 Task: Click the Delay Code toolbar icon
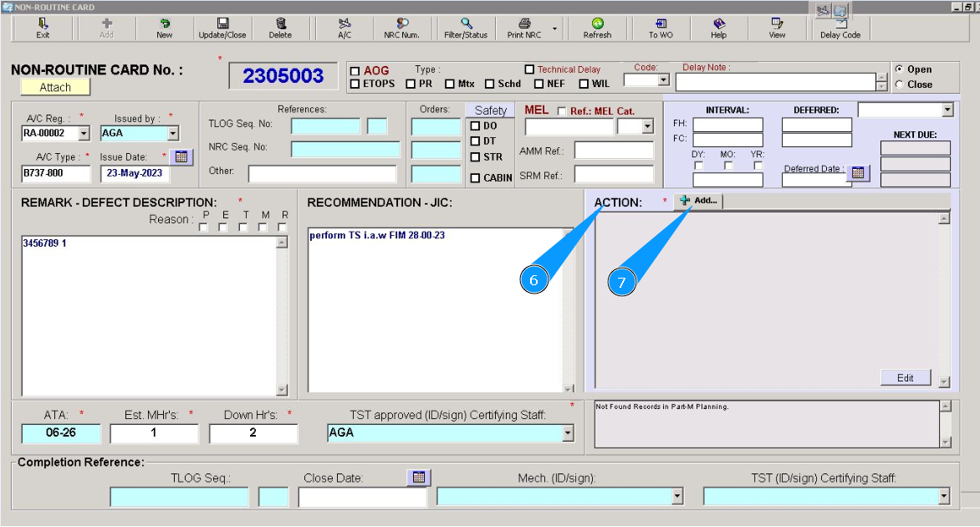coord(840,28)
